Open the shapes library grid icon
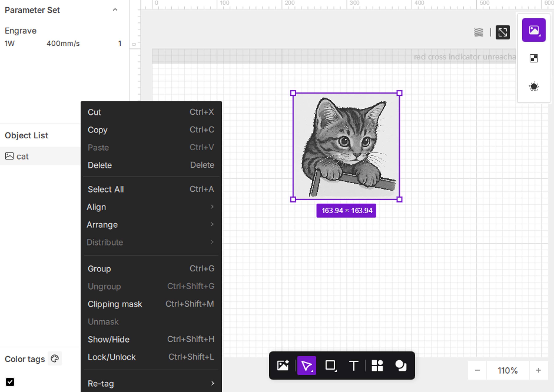Screen dimensions: 554x392 pos(377,365)
